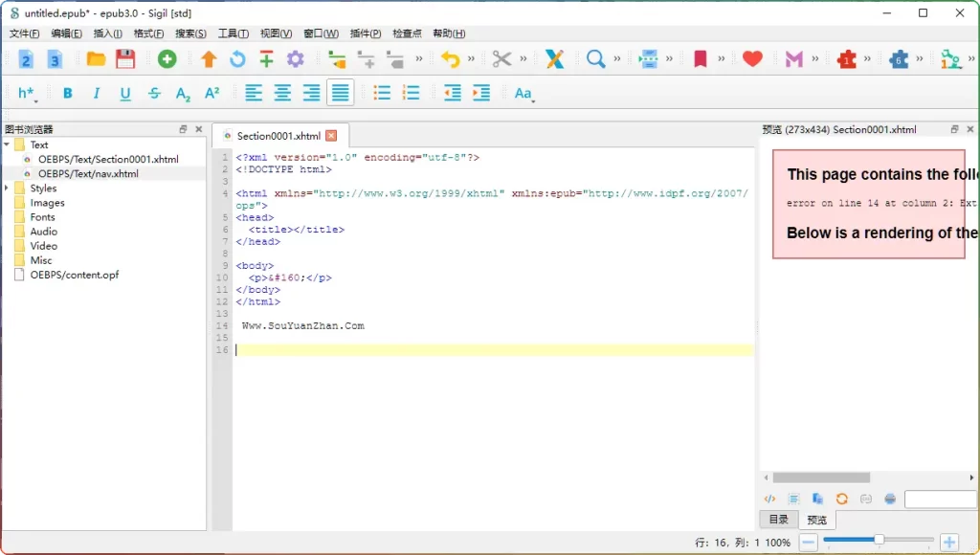Screen dimensions: 980x555
Task: Save the book with floppy disk icon
Action: tap(125, 59)
